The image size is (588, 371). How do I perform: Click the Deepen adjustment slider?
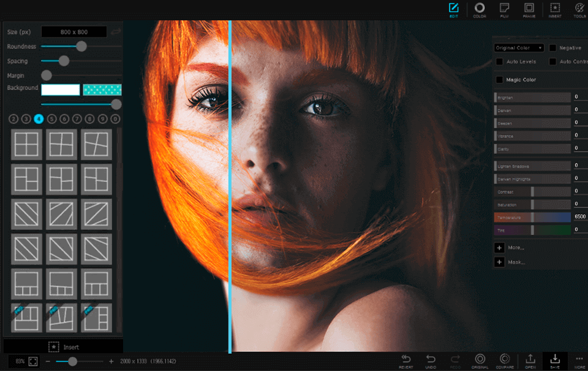tap(532, 123)
